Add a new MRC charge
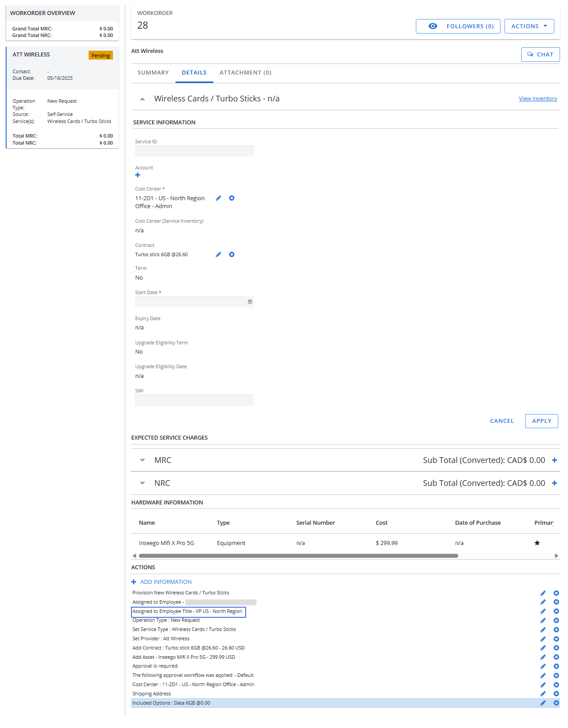This screenshot has height=728, width=568. pos(554,460)
